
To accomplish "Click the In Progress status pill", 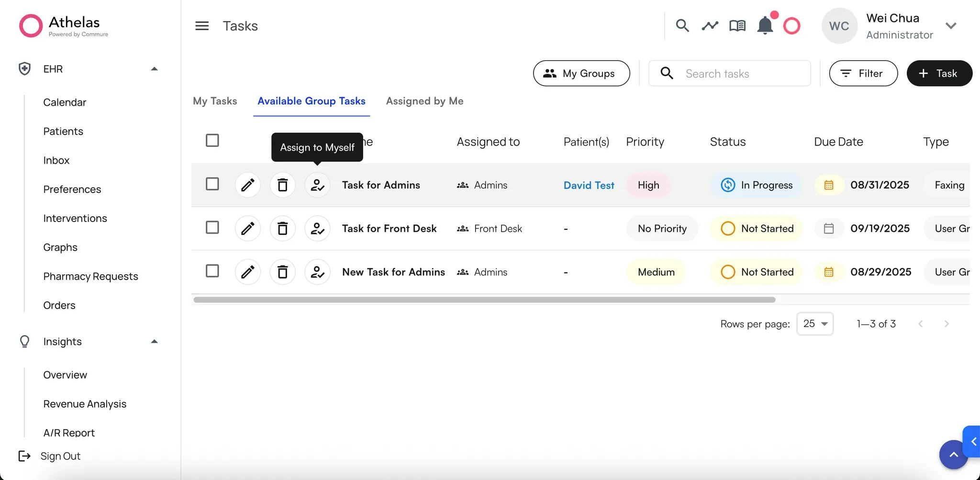I will pos(756,185).
